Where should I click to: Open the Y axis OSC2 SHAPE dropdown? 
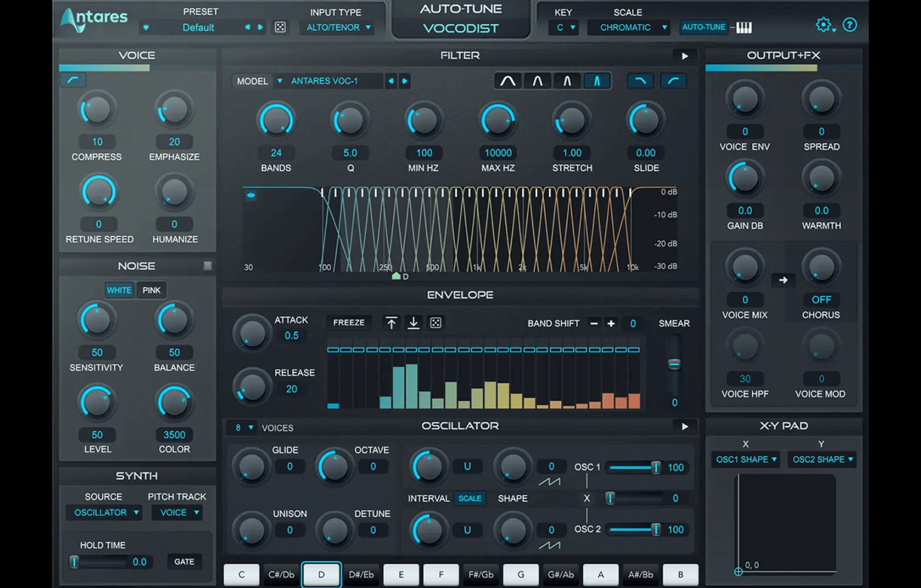[x=822, y=460]
